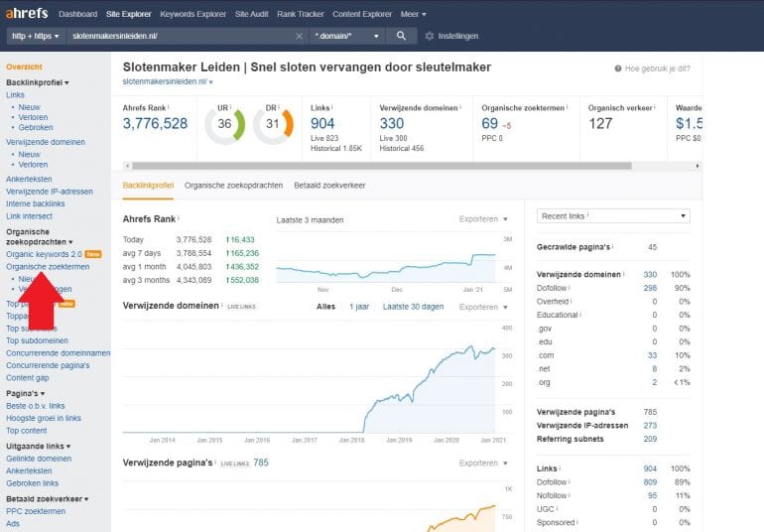The height and width of the screenshot is (532, 764).
Task: Open Verwijzende domeinen sidebar link
Action: 46,142
